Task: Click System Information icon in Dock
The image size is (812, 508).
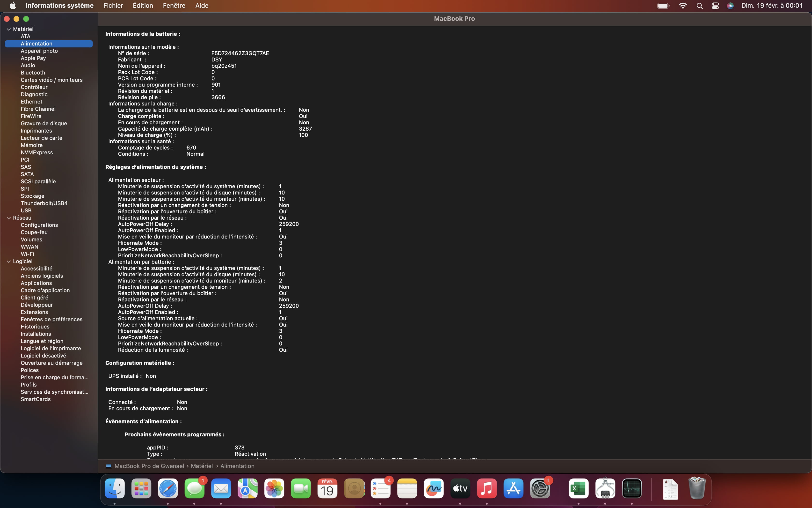Action: coord(605,488)
